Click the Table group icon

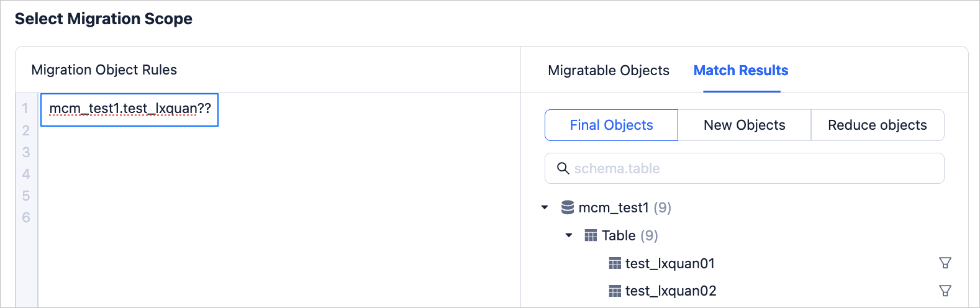pos(591,235)
